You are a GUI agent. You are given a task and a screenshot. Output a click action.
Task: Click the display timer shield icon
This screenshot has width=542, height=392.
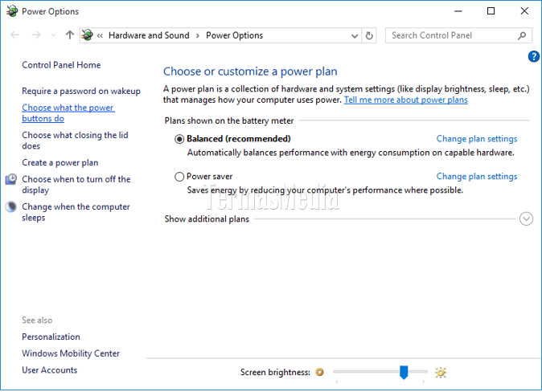(11, 179)
